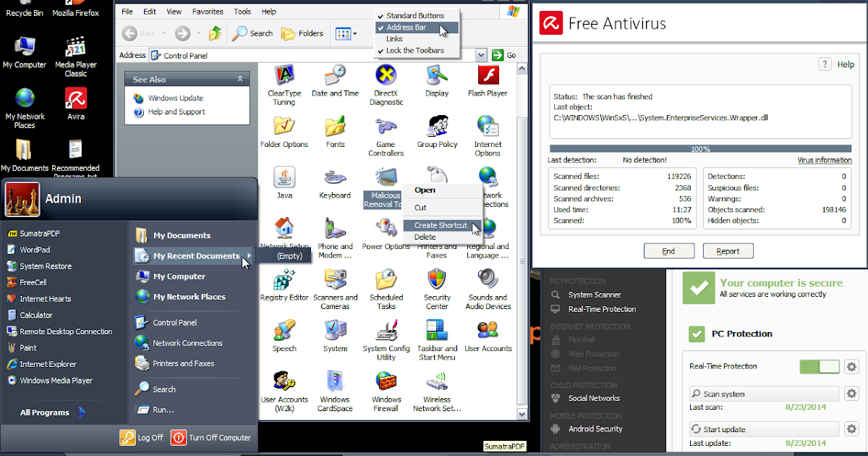Screen dimensions: 868x456
Task: Open the Wireless Network Setup icon
Action: tap(437, 391)
